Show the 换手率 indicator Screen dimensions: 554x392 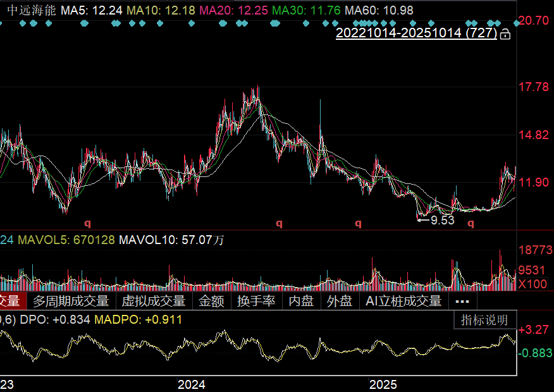[x=256, y=302]
